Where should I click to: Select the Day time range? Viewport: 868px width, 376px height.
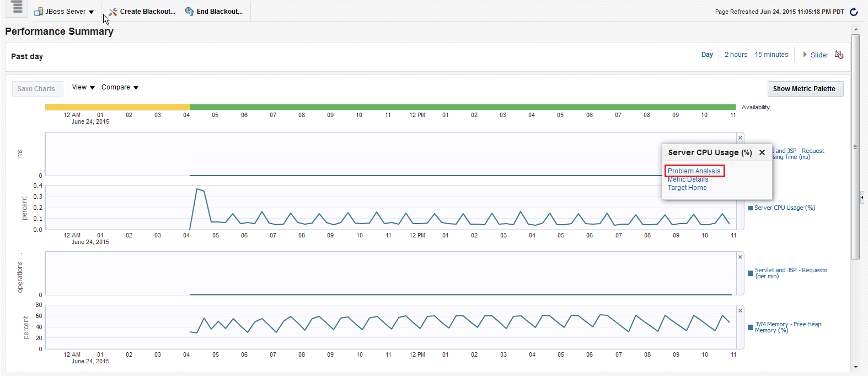(707, 55)
